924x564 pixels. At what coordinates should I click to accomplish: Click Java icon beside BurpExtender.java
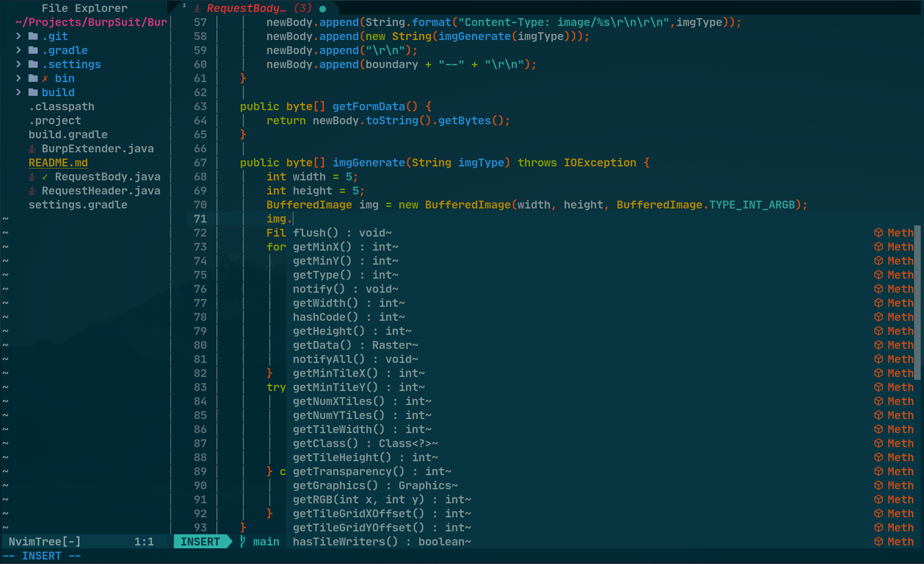click(x=32, y=149)
